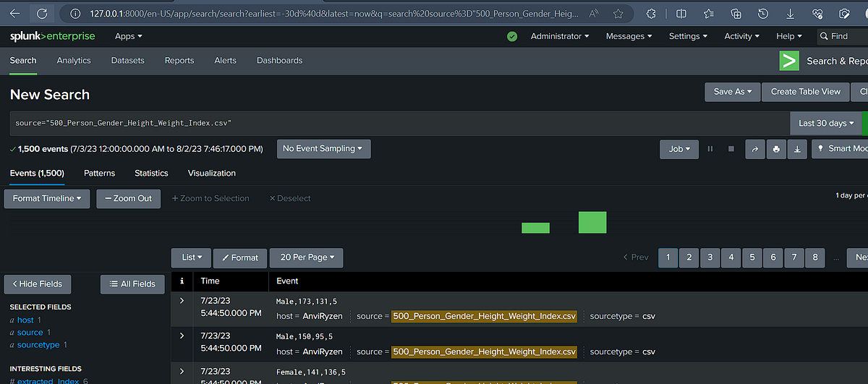Switch to the Reports nav tab
868x384 pixels.
tap(179, 61)
